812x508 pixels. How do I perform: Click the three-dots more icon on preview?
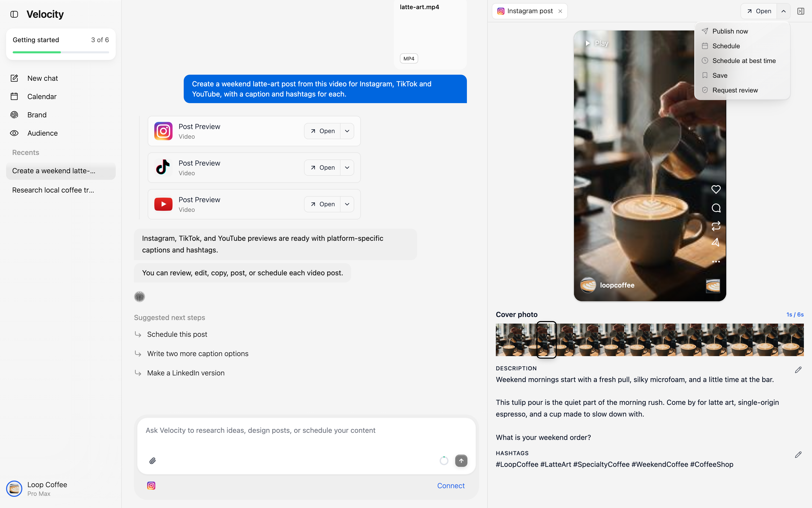pyautogui.click(x=716, y=261)
